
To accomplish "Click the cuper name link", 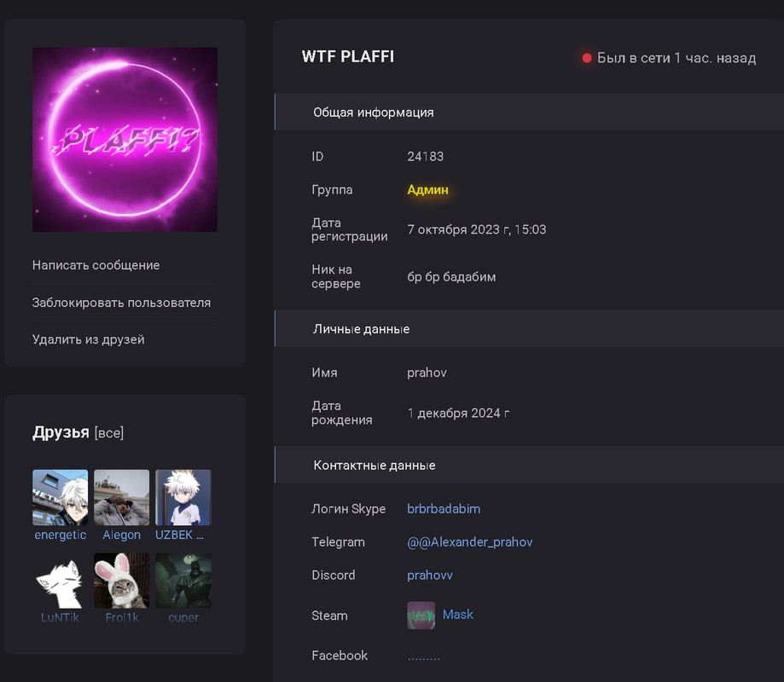I will (x=183, y=618).
